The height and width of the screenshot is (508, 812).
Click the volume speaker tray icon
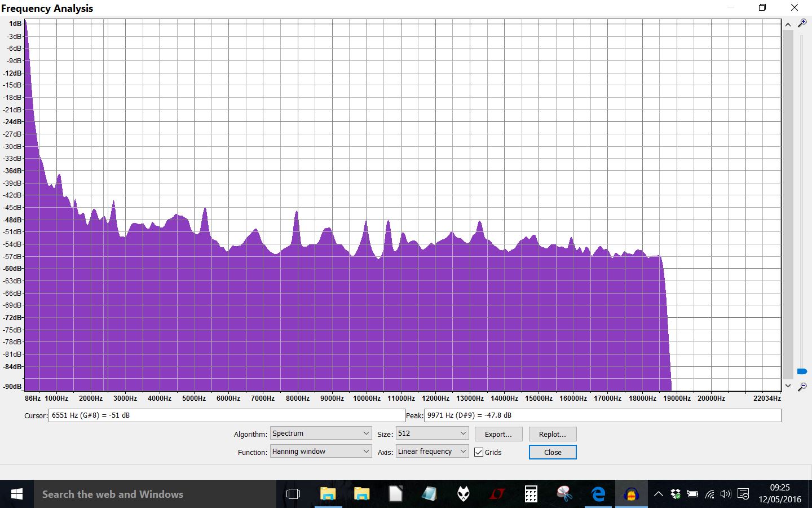tap(726, 494)
